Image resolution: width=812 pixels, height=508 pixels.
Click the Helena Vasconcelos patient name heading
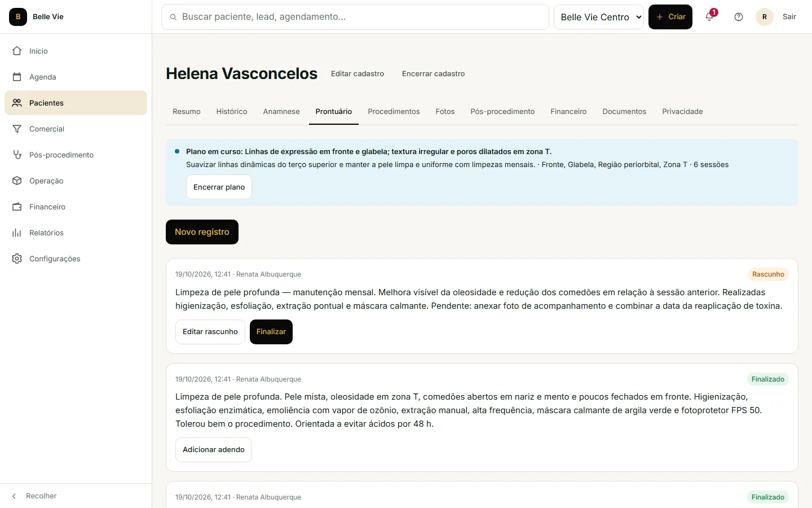tap(242, 74)
